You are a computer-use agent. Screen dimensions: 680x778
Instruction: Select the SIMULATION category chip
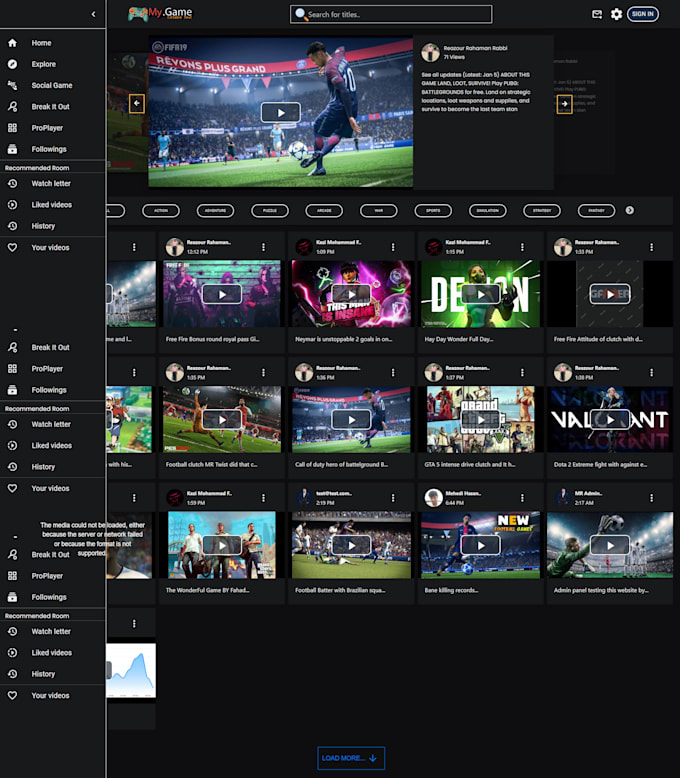(x=488, y=210)
